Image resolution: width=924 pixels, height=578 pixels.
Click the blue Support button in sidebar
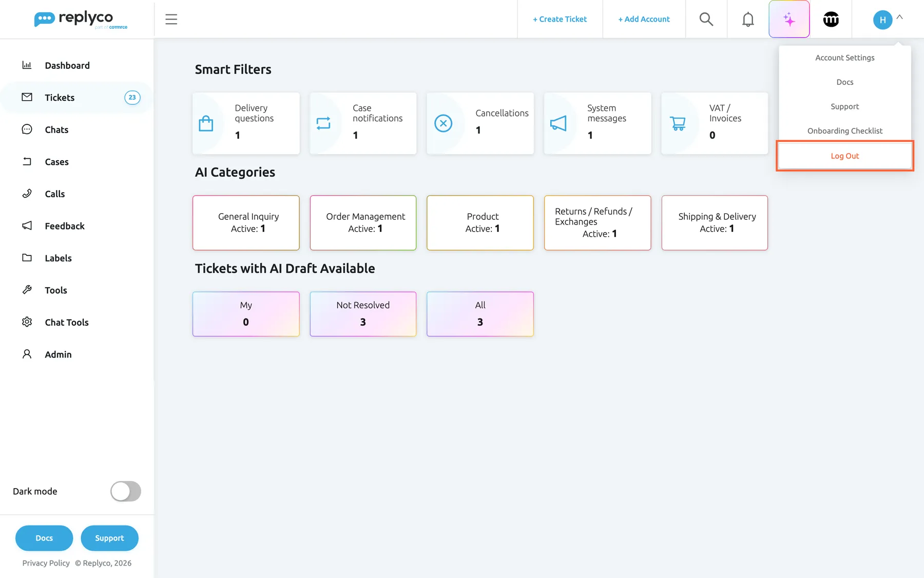pyautogui.click(x=109, y=538)
